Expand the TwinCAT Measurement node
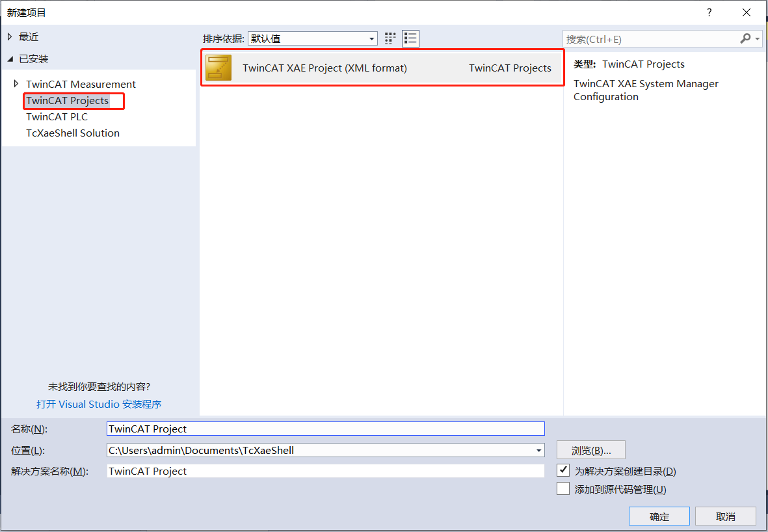The height and width of the screenshot is (532, 768). 16,84
